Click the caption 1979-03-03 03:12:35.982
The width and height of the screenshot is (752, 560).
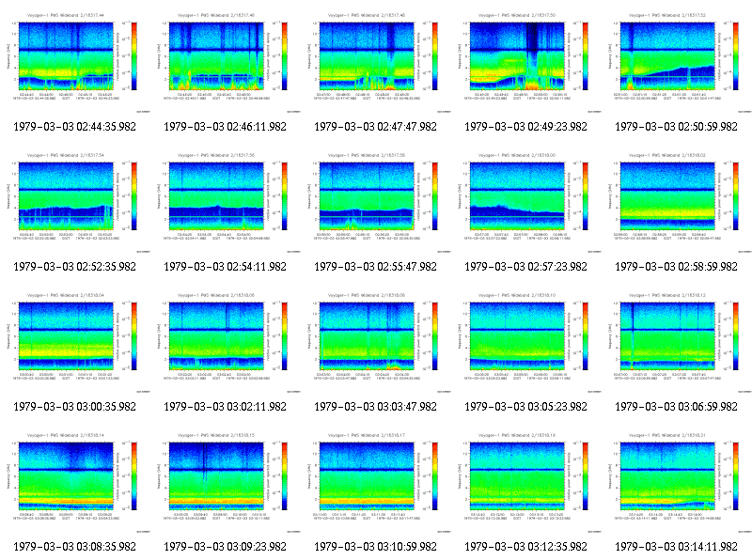[x=525, y=547]
